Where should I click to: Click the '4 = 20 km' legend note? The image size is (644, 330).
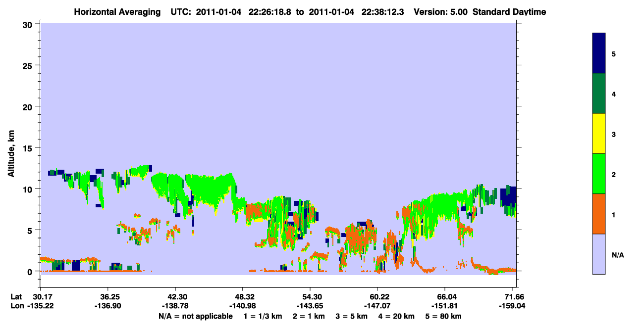tap(397, 316)
